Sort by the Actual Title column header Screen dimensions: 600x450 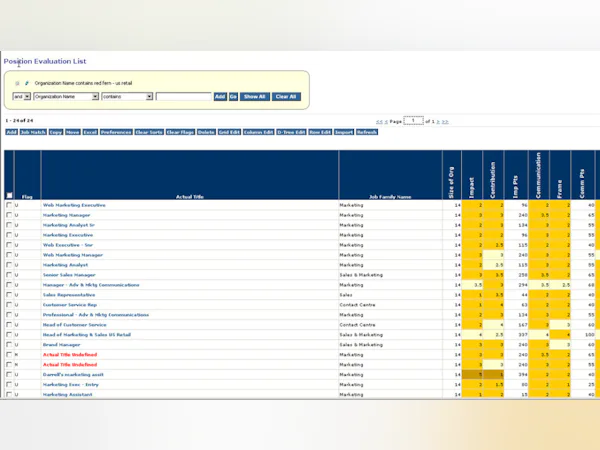190,197
